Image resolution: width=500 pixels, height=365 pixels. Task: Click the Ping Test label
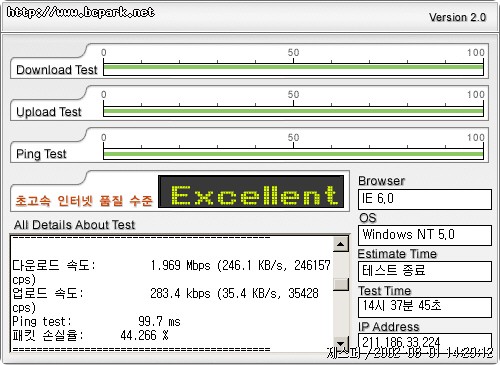(x=41, y=154)
